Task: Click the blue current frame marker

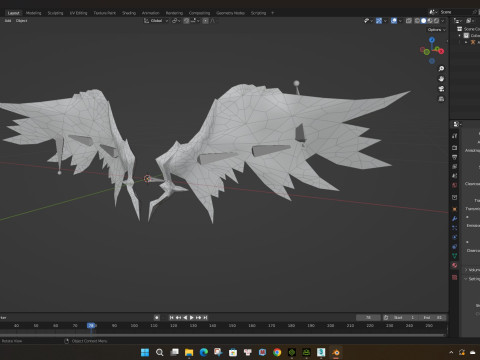Action: [91, 326]
